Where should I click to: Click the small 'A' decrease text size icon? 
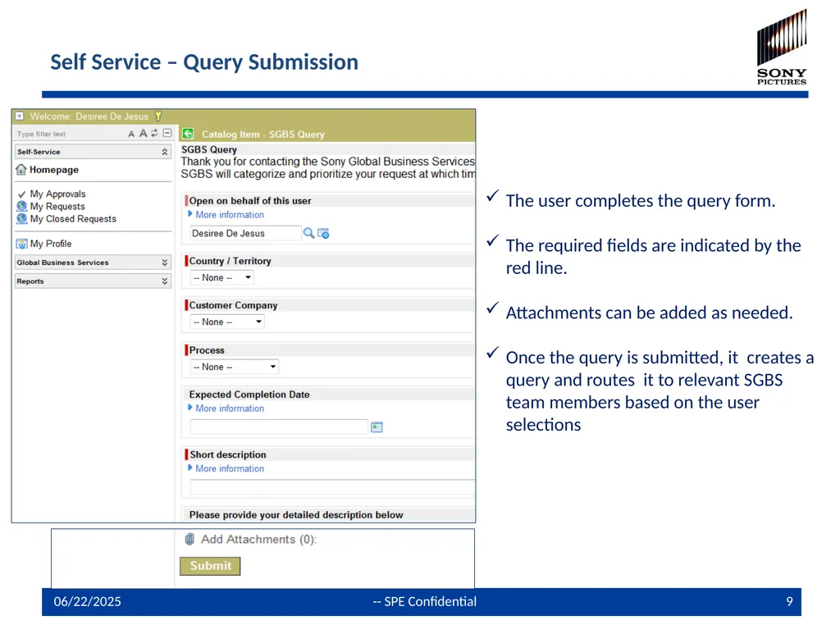(131, 134)
